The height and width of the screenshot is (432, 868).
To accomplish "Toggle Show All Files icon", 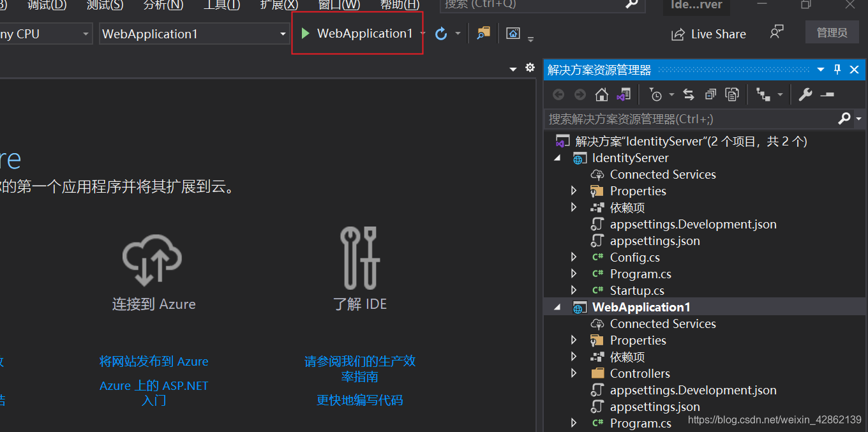I will coord(732,95).
